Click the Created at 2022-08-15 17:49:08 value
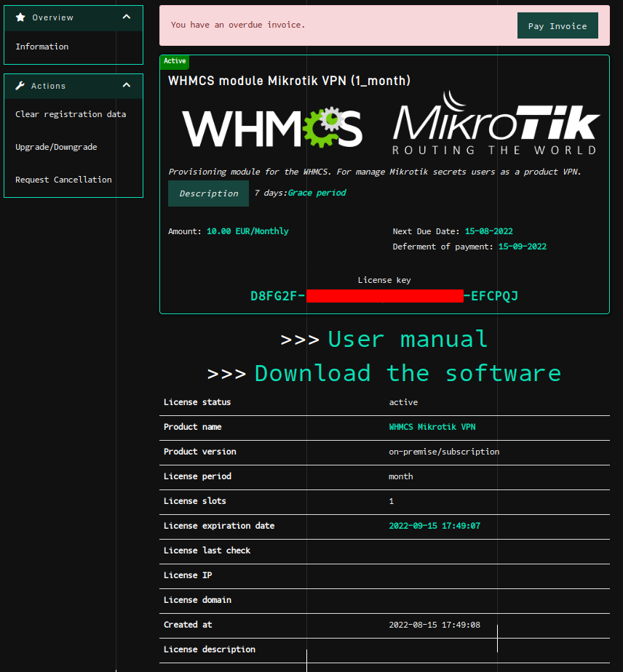 tap(434, 625)
